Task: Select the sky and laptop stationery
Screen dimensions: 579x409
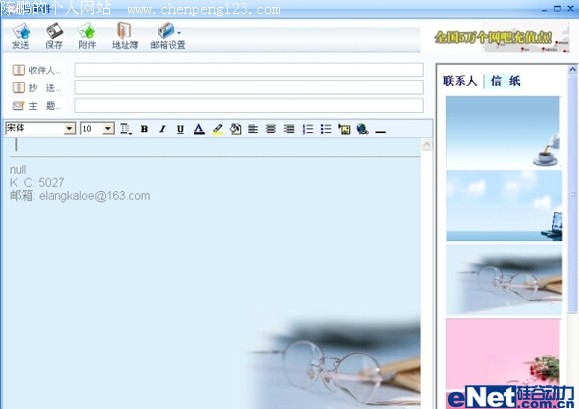Action: coord(504,206)
